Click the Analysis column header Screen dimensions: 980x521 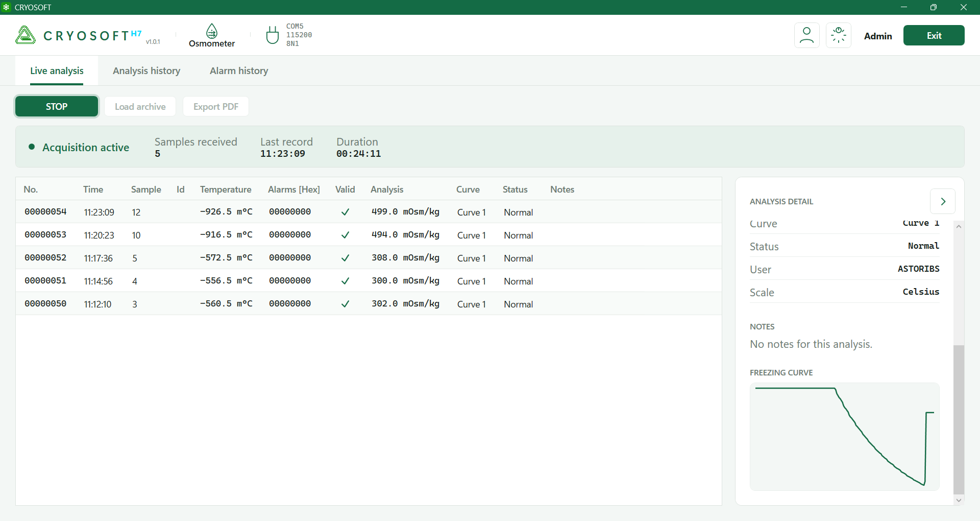pos(387,190)
